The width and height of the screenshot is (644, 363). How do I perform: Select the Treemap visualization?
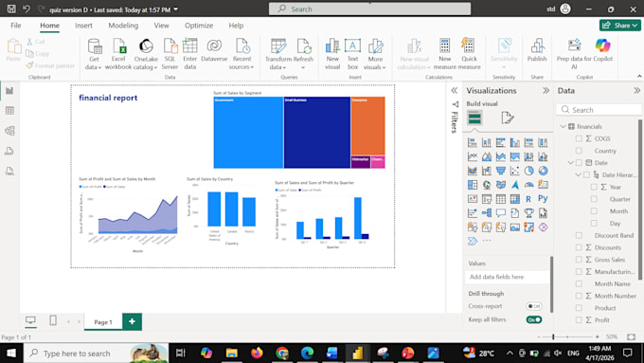(x=473, y=185)
